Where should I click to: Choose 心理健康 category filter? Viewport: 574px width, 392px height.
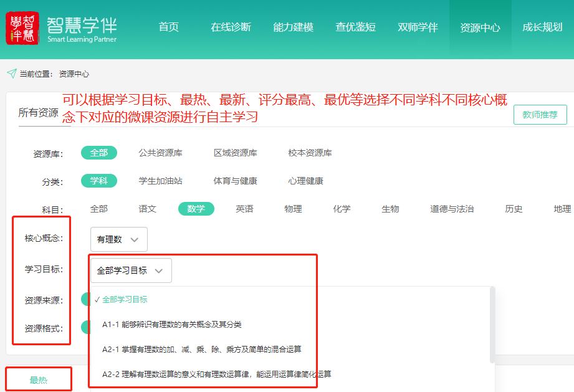coord(305,181)
